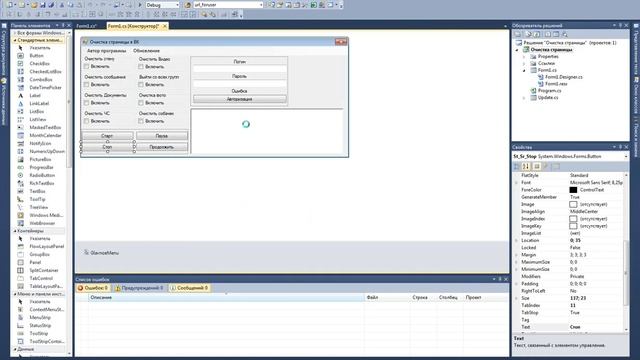Expand the Ссылки node in Solution Explorer
This screenshot has height=360, width=640.
click(x=524, y=64)
